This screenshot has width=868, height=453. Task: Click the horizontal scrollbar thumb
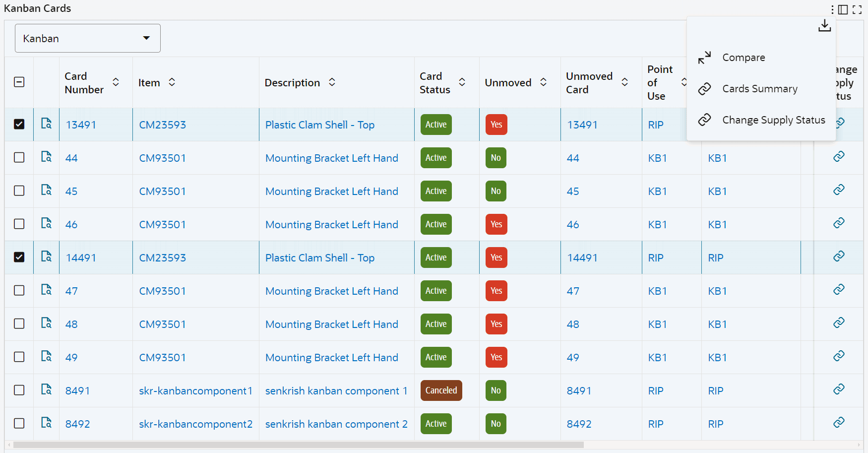click(299, 445)
